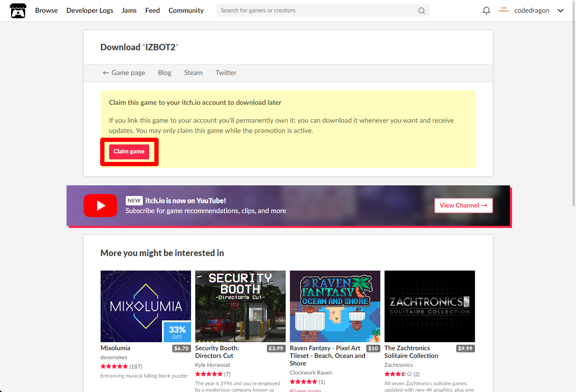Open the Community page
Screen dimensions: 576x392
(186, 11)
